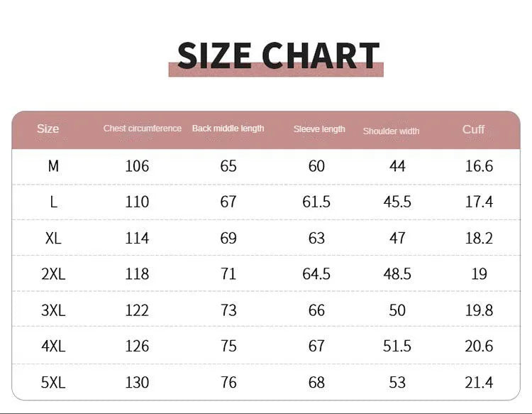
Task: Select the pink underline bar beneath title
Action: pos(276,70)
